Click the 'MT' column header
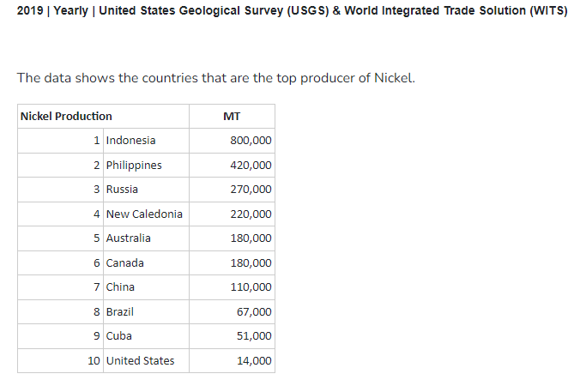 coord(231,116)
